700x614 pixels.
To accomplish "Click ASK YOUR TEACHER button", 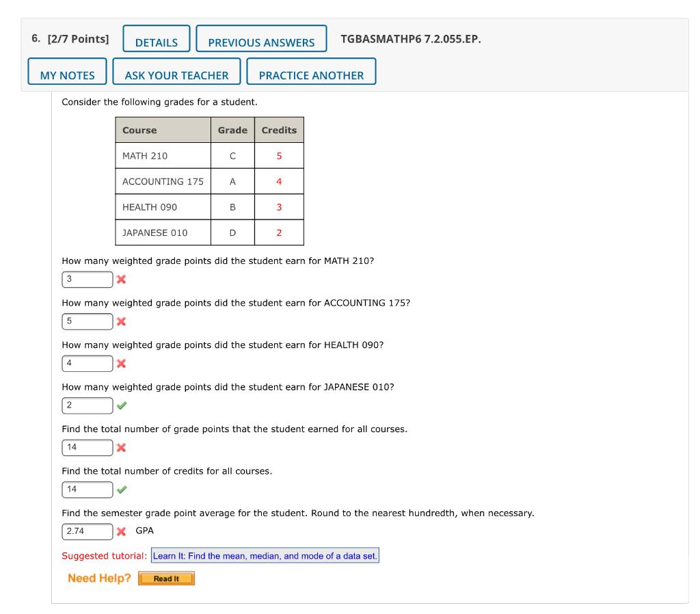I will 177,71.
